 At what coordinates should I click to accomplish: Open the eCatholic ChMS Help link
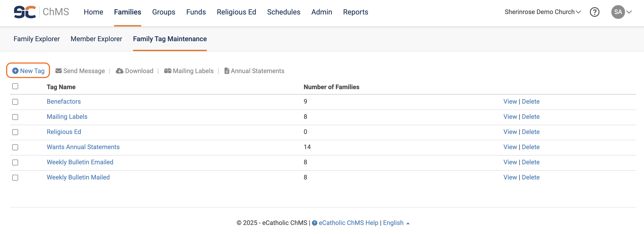[x=348, y=223]
